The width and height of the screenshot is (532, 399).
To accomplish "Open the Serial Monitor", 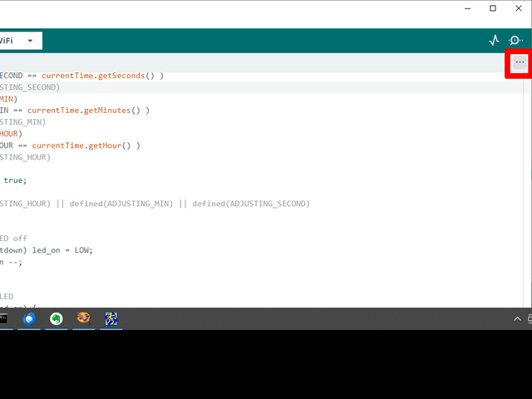I will point(516,40).
